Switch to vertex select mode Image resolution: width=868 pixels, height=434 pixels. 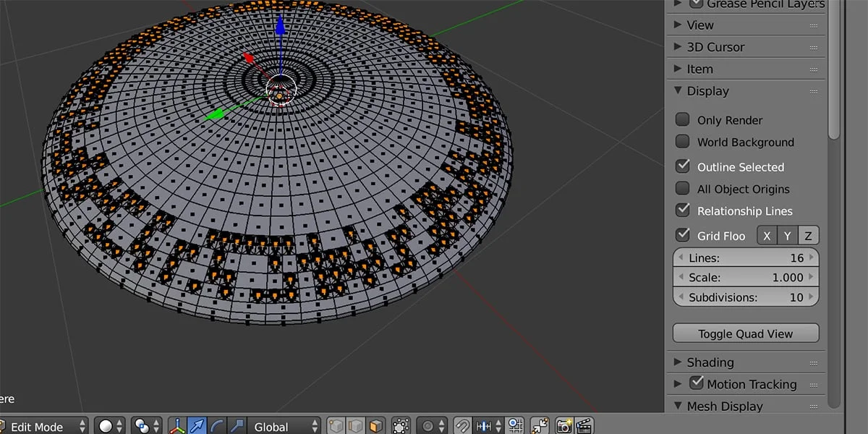[x=334, y=425]
